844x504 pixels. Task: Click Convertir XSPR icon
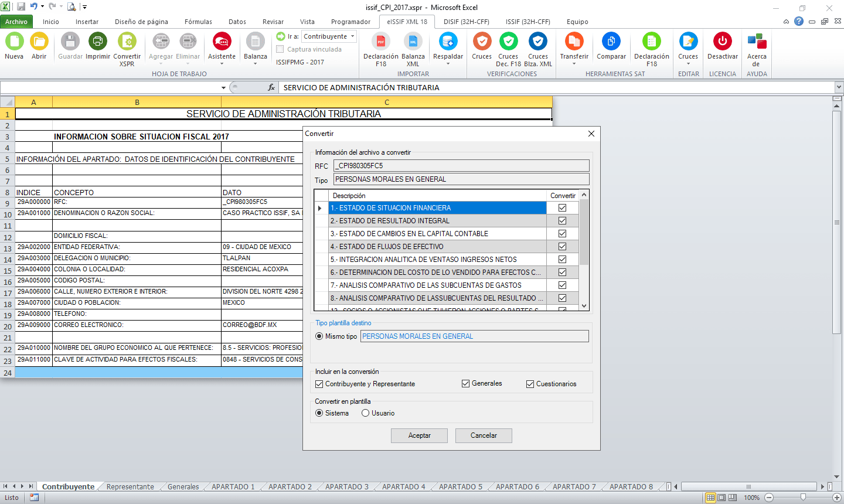point(127,42)
